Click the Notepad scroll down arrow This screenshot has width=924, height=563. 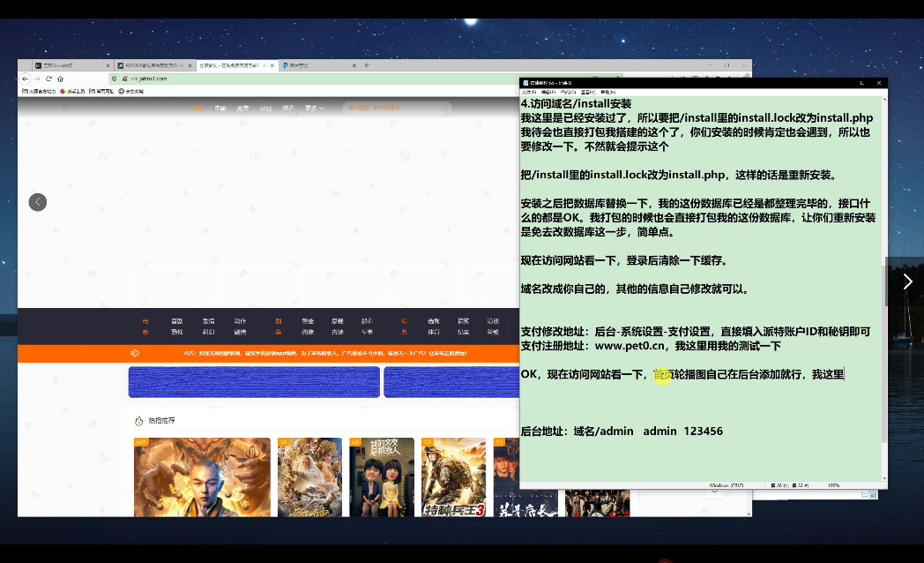point(884,478)
